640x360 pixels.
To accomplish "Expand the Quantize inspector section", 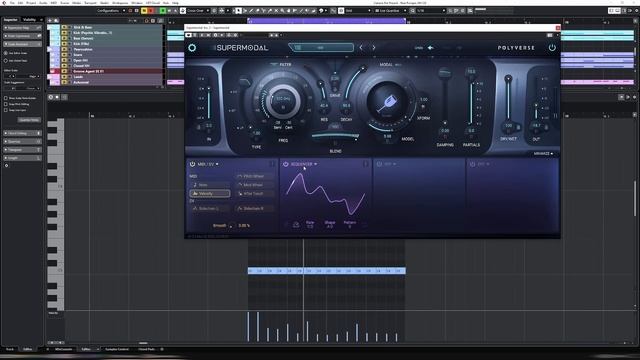I will 22,141.
